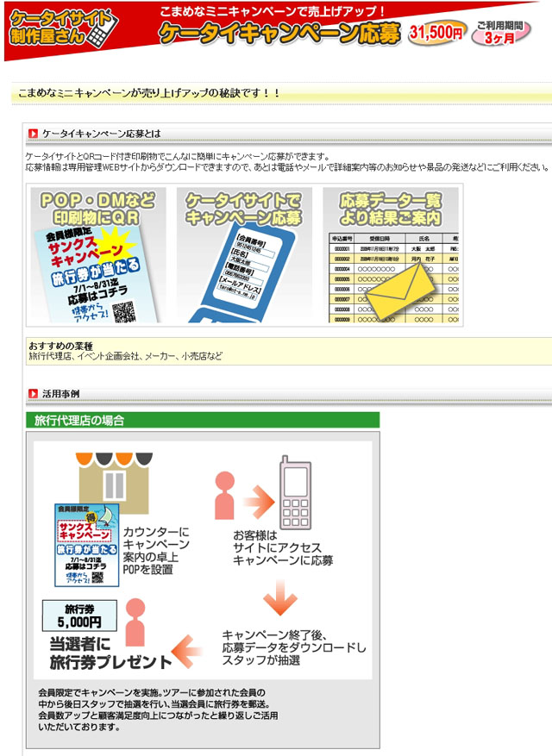The width and height of the screenshot is (552, 756).
Task: Open the 応募データ一覧より結果ご案内 image
Action: 392,255
